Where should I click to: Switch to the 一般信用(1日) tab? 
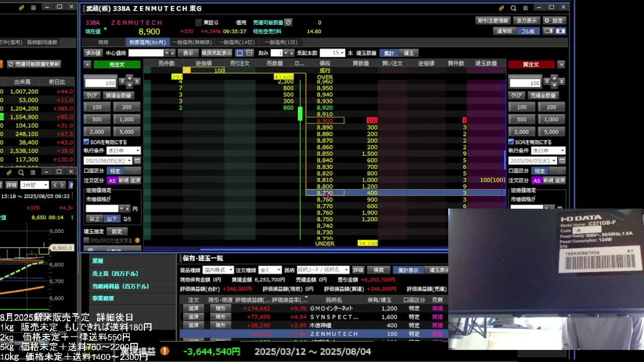[281, 42]
